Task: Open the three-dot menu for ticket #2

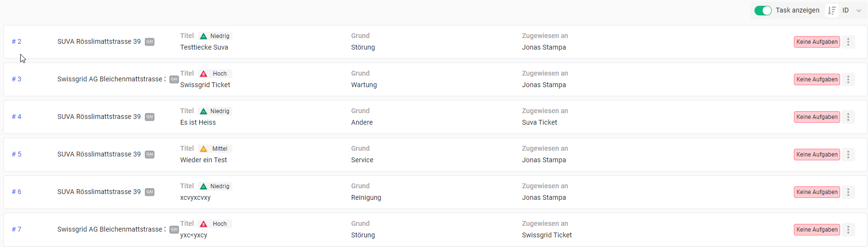Action: coord(848,42)
